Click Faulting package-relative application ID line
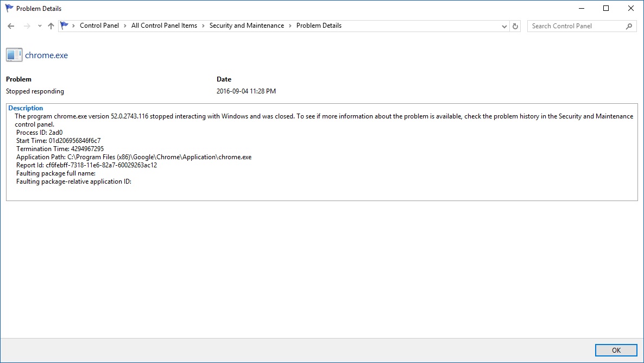The image size is (644, 363). 74,181
